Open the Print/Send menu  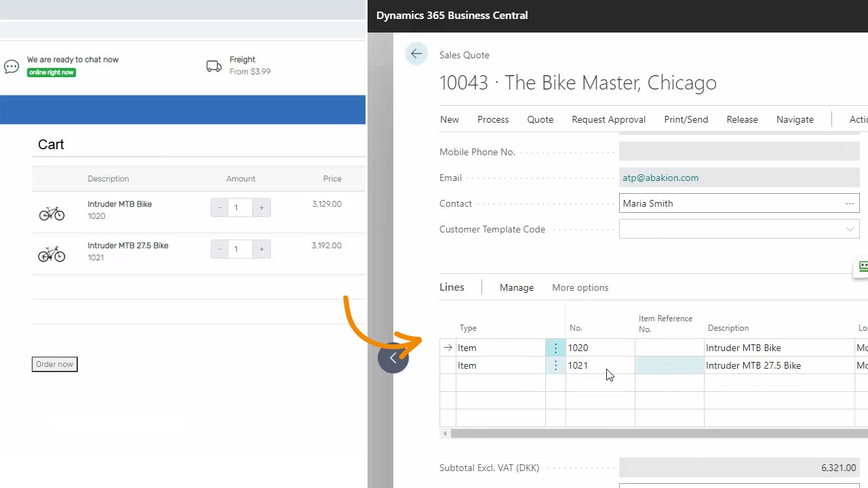[686, 119]
